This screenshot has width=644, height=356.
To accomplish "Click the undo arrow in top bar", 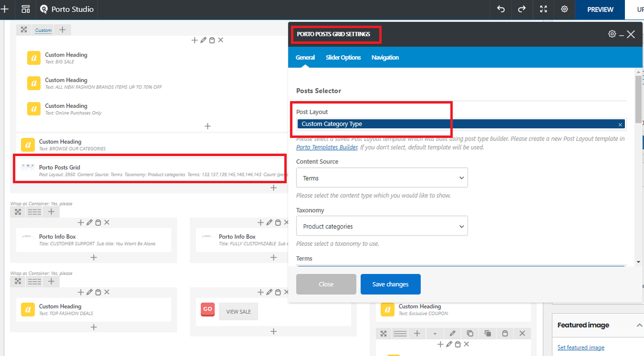I will [x=501, y=9].
